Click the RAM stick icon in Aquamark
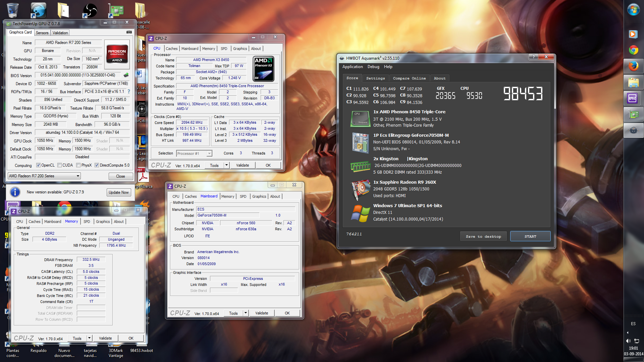Screen dimensions: 644x362 (360, 166)
